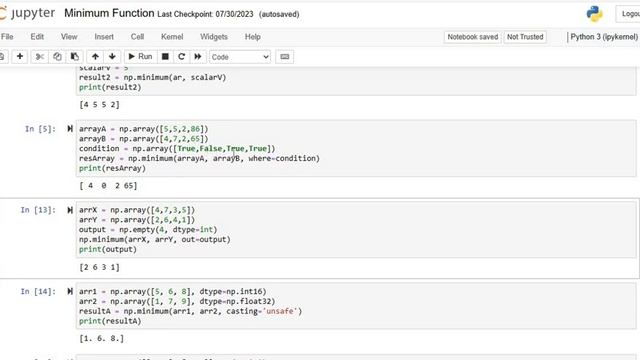Run cell In [5] via its run icon
640x360 pixels.
click(x=70, y=129)
